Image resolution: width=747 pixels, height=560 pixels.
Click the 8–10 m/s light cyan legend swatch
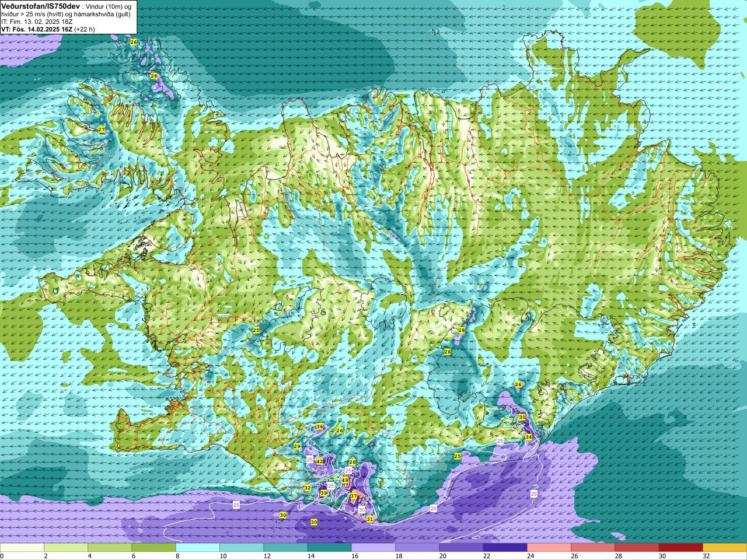198,548
